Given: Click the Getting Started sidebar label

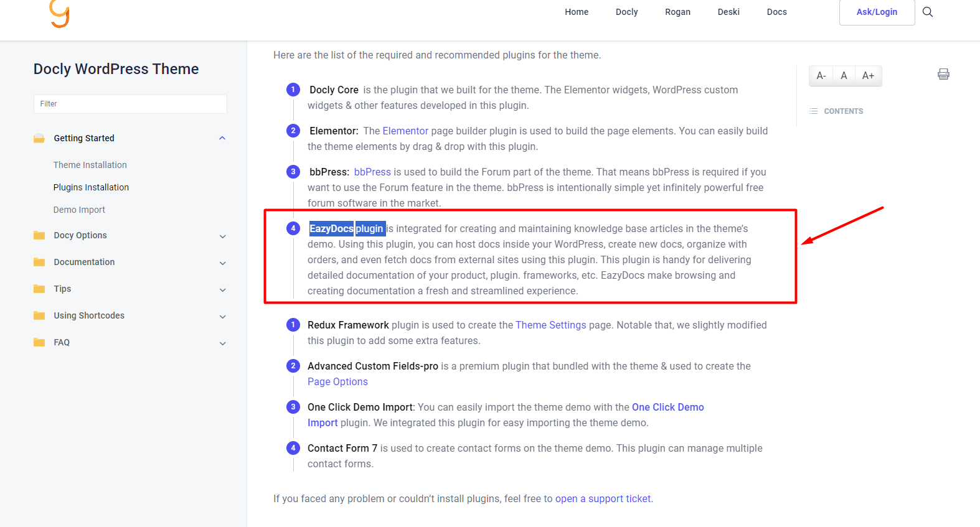Looking at the screenshot, I should (x=84, y=138).
